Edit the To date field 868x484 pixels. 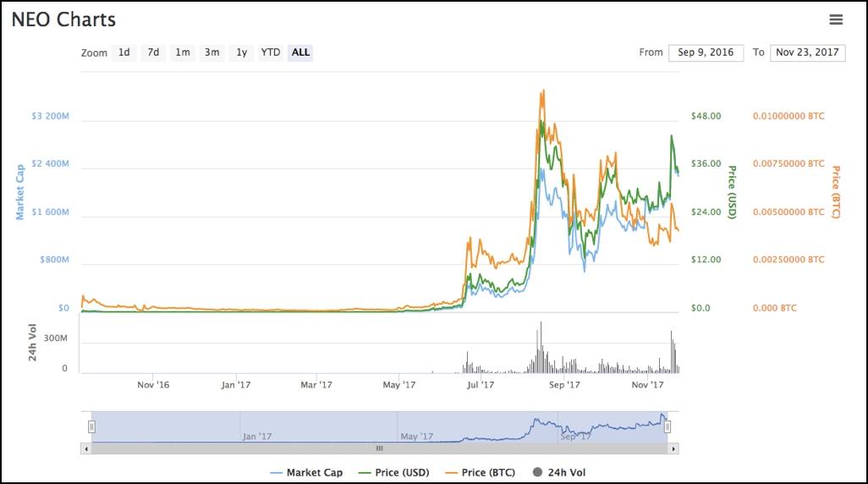807,52
